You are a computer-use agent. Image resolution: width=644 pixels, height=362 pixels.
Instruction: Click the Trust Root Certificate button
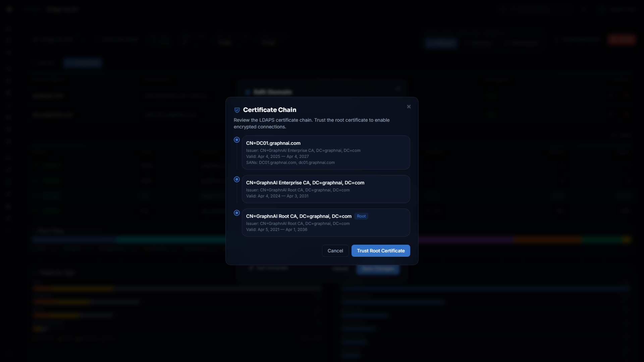[381, 250]
